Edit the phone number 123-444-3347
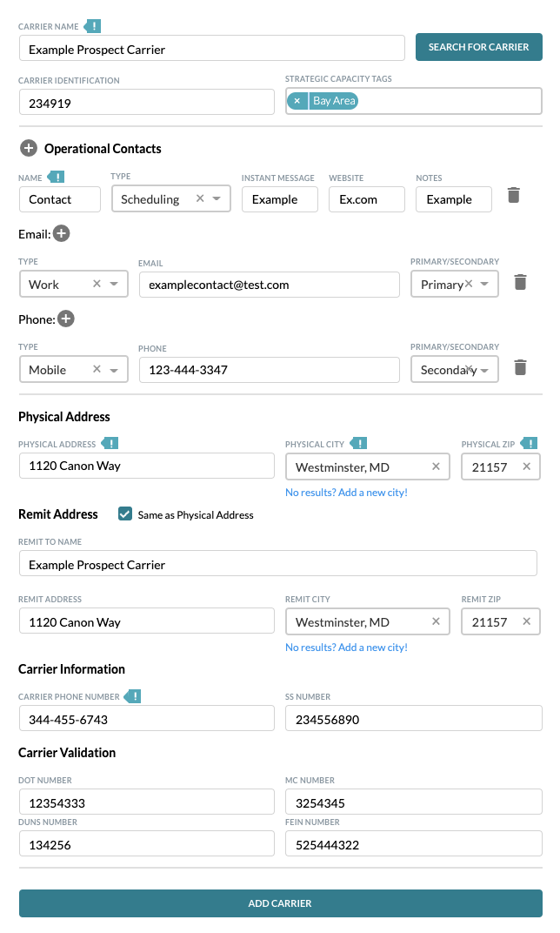The image size is (560, 933). click(270, 370)
